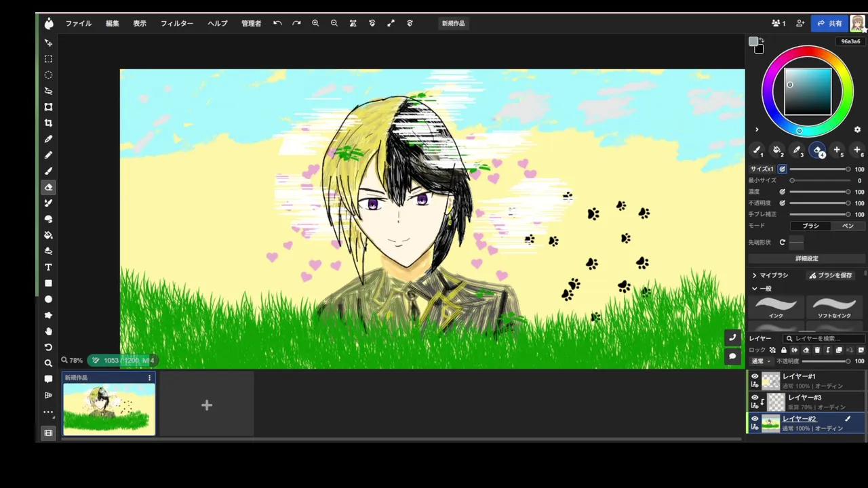Select the Eyedropper tool in left toolbar
Viewport: 868px width, 488px height.
point(48,139)
